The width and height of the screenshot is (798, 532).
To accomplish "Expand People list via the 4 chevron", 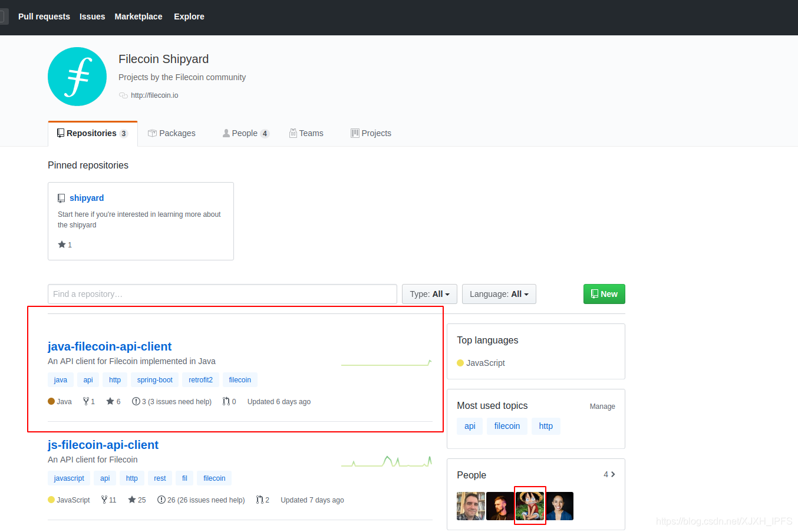I will (x=609, y=474).
